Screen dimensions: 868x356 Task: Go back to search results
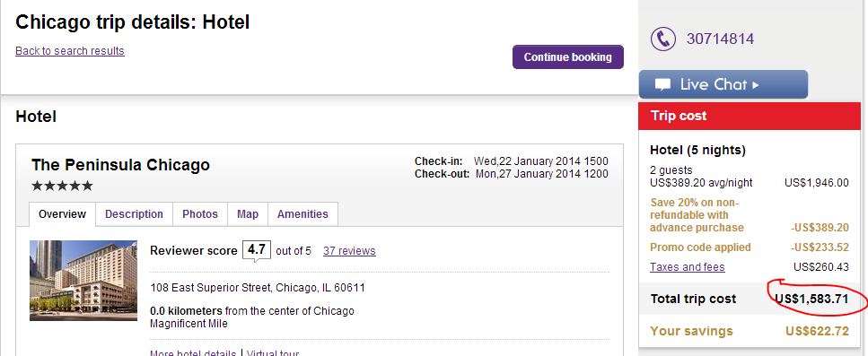point(70,51)
